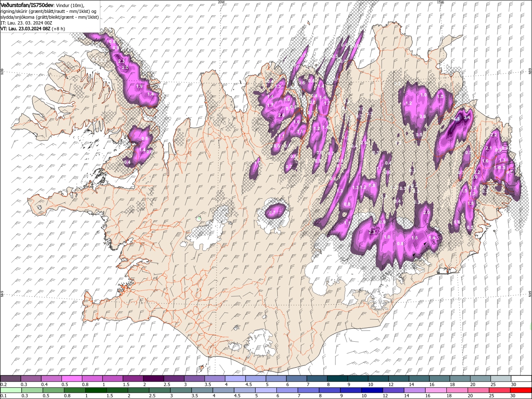532x399 pixels.
Task: Pick the light grey 25 mm snow-scale swatch
Action: click(500, 379)
